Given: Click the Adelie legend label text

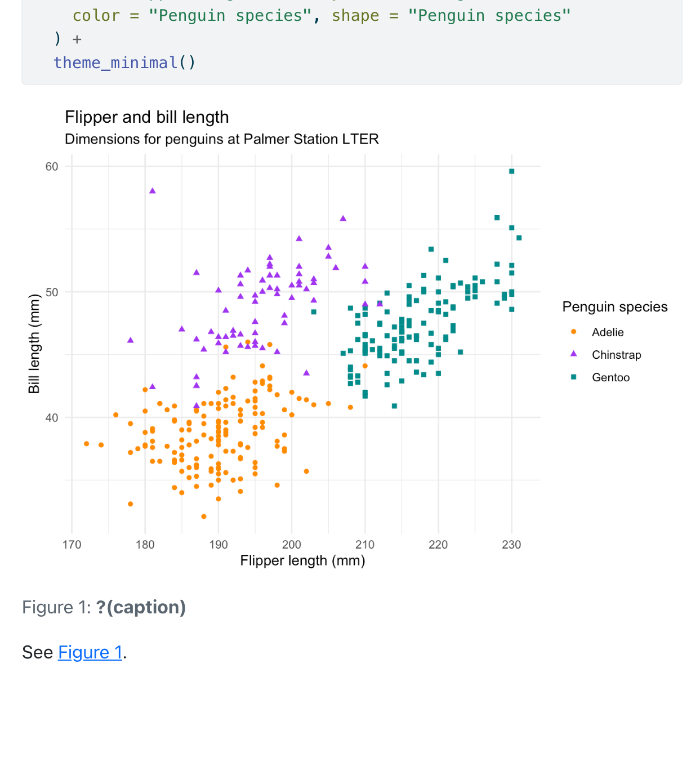Looking at the screenshot, I should 607,332.
